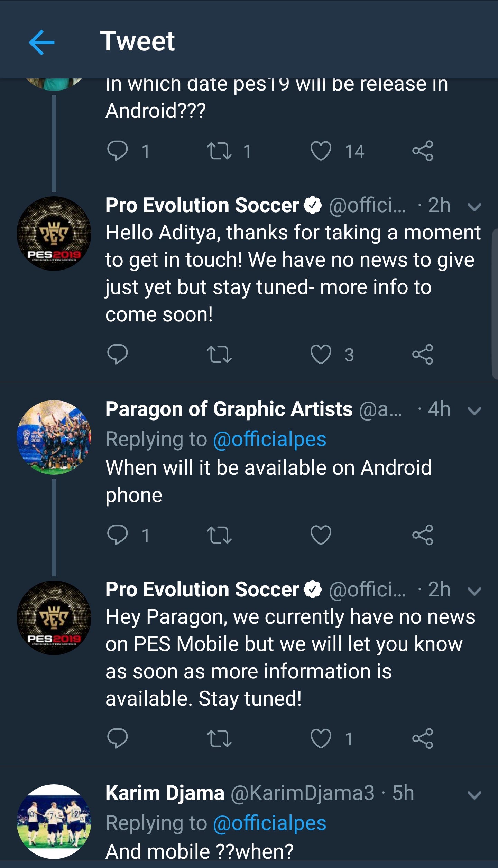Open @officialpes link in Paragon's reply

point(270,439)
